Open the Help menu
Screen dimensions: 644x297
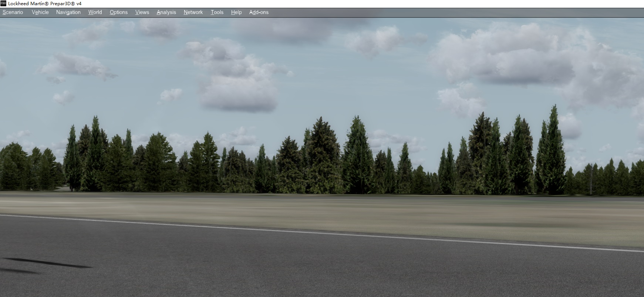click(236, 12)
